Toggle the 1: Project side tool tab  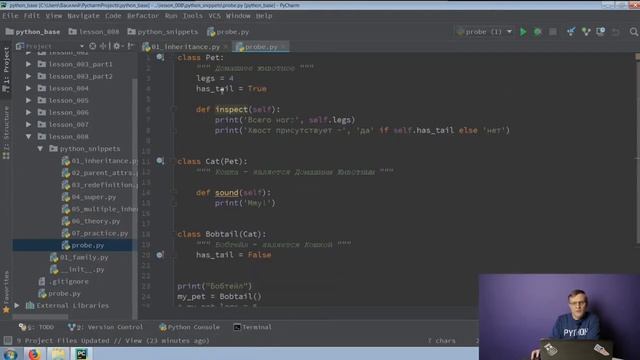(6, 69)
